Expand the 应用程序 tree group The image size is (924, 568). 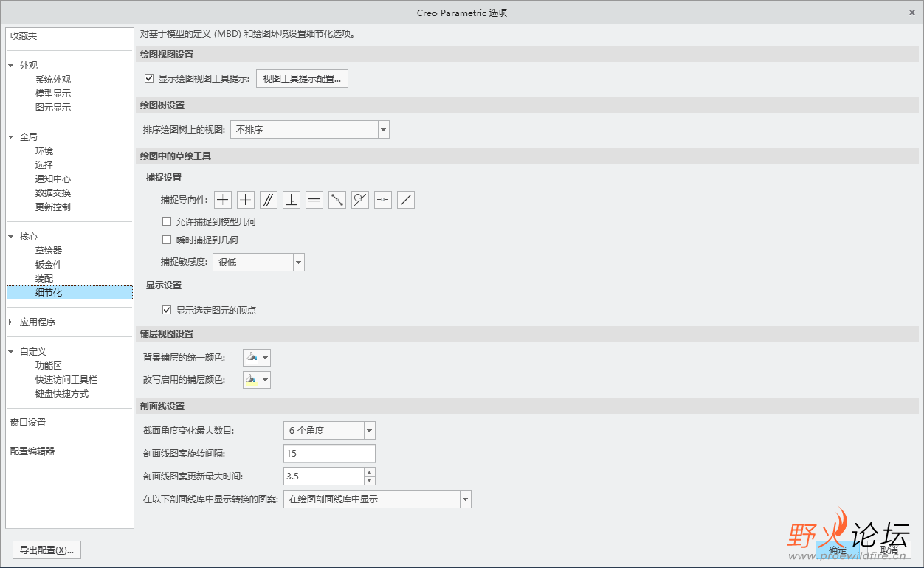[x=11, y=322]
